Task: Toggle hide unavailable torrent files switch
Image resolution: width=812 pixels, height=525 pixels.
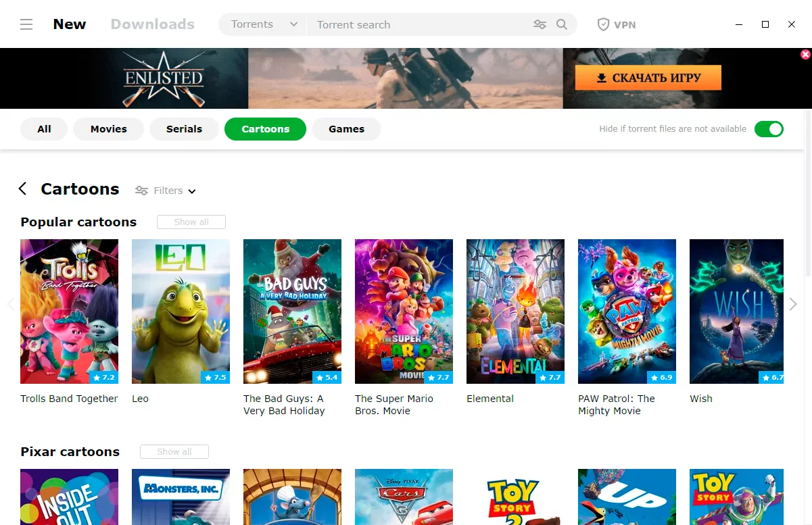Action: pos(769,128)
